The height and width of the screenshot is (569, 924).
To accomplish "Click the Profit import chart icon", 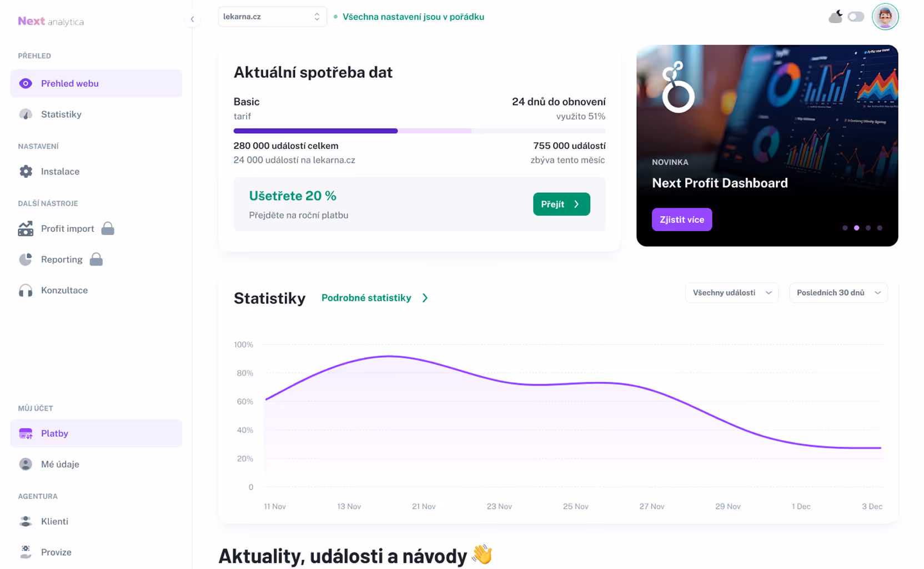I will [x=26, y=229].
